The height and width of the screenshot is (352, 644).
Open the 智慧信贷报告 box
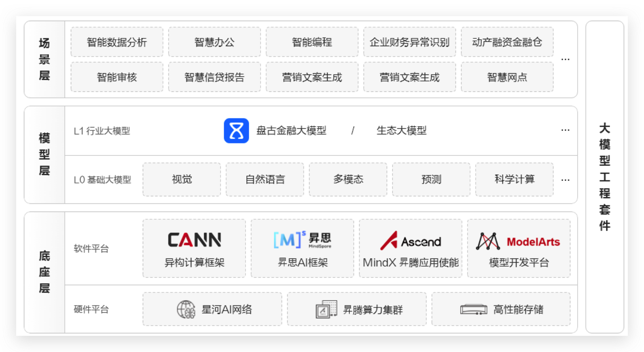pos(214,77)
